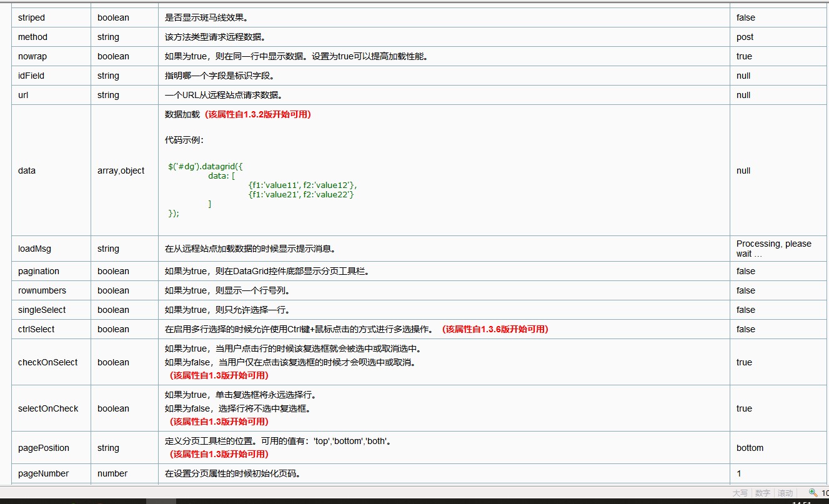Screen dimensions: 829x504
Task: Select the url property cell
Action: pos(22,95)
